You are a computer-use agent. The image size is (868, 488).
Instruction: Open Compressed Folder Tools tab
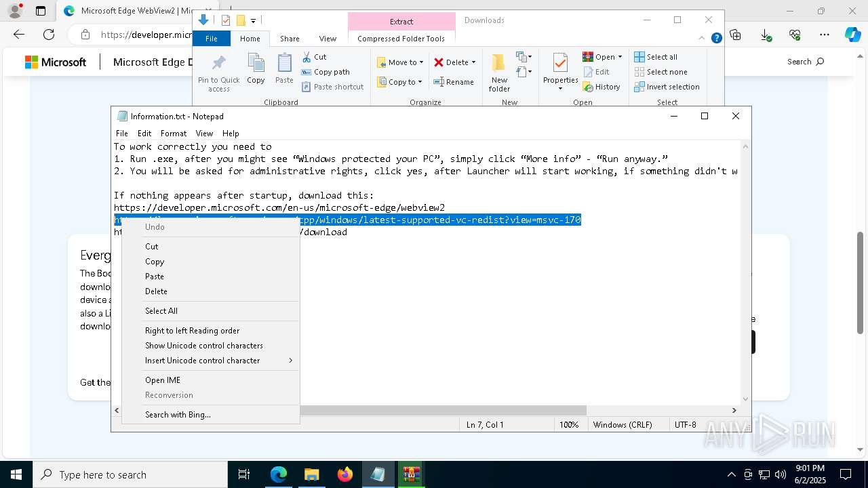tap(401, 39)
